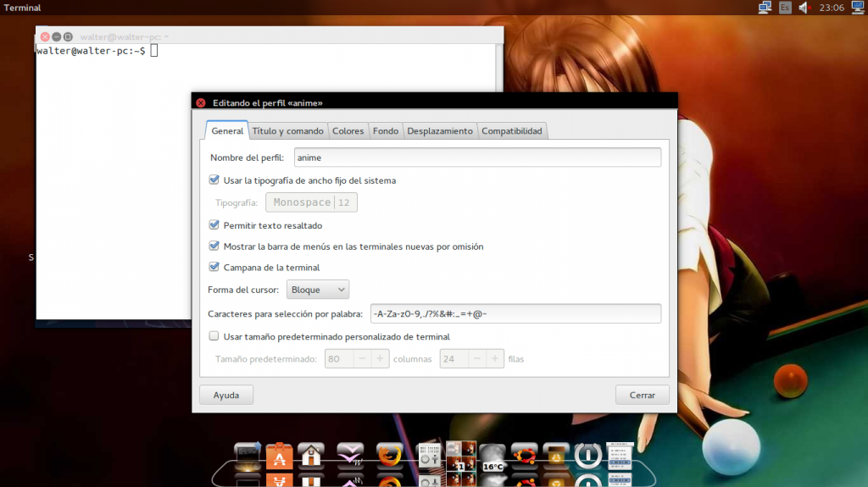The width and height of the screenshot is (868, 487).
Task: Enable Usar tamaño predeterminado personalizado
Action: pyautogui.click(x=214, y=336)
